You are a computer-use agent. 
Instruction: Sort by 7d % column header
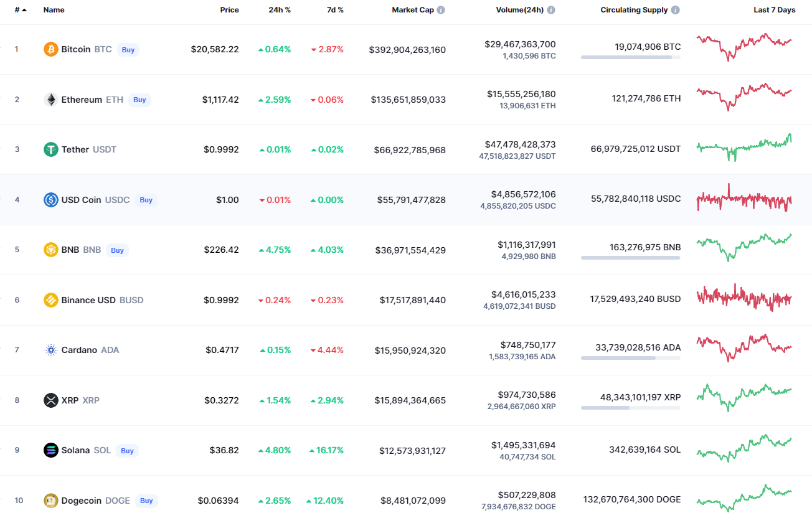(335, 10)
